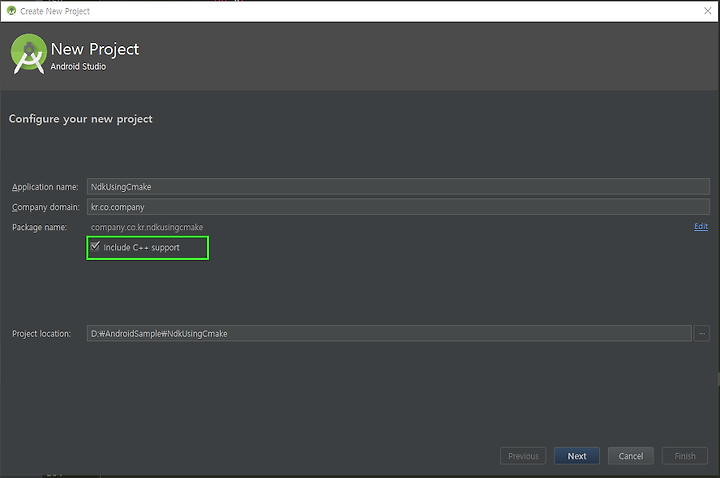Click the Android Studio logo in header
Image resolution: width=720 pixels, height=478 pixels.
click(28, 54)
